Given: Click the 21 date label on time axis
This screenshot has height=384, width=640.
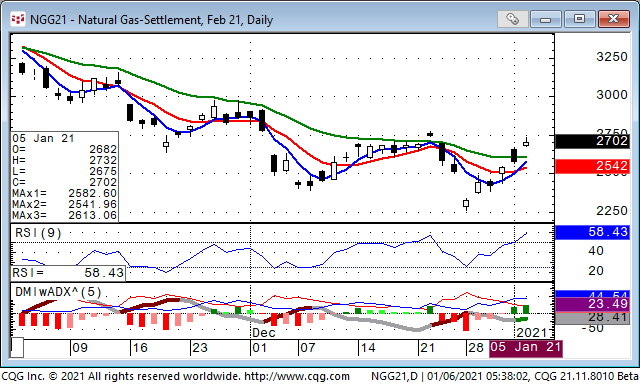Looking at the screenshot, I should pyautogui.click(x=427, y=348).
